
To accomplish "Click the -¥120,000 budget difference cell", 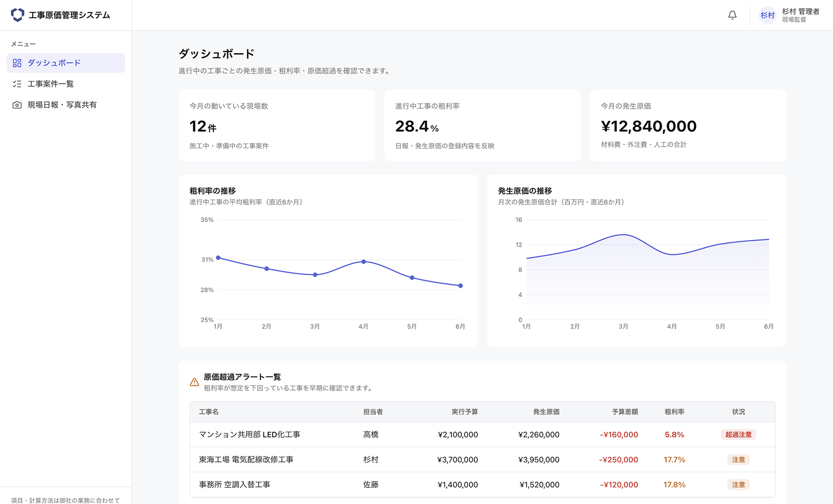I will 619,484.
